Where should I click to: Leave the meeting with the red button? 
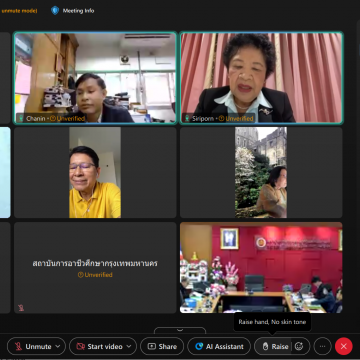coord(344,347)
